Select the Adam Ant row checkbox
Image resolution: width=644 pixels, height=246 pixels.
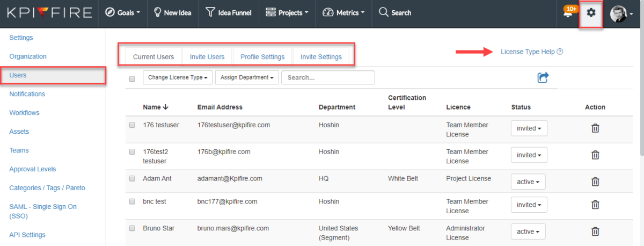click(x=133, y=178)
